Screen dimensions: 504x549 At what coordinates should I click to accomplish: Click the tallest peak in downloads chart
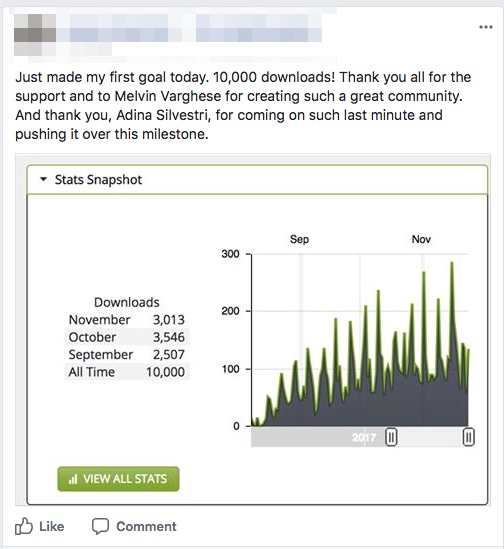point(452,263)
